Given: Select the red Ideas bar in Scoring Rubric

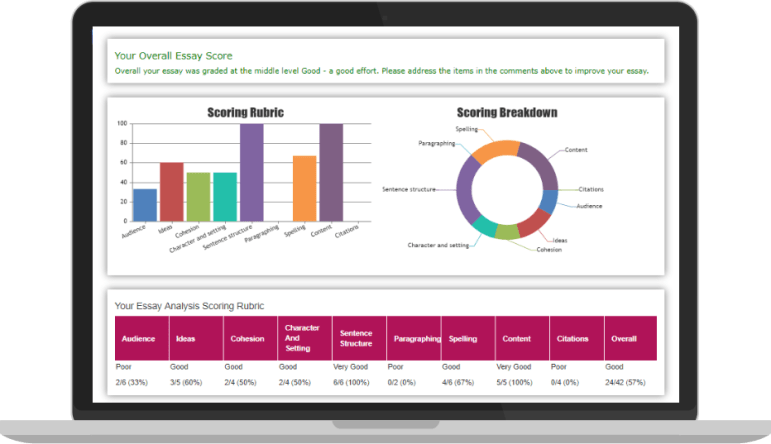Looking at the screenshot, I should [x=171, y=192].
